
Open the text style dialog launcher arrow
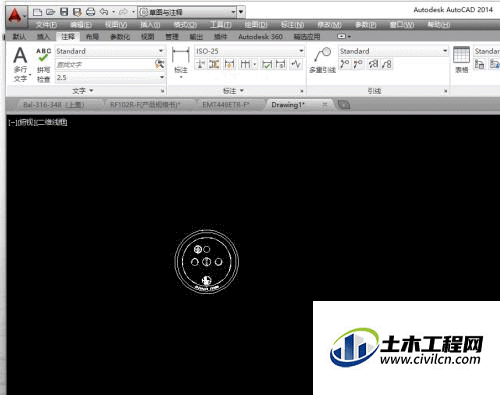(x=162, y=91)
